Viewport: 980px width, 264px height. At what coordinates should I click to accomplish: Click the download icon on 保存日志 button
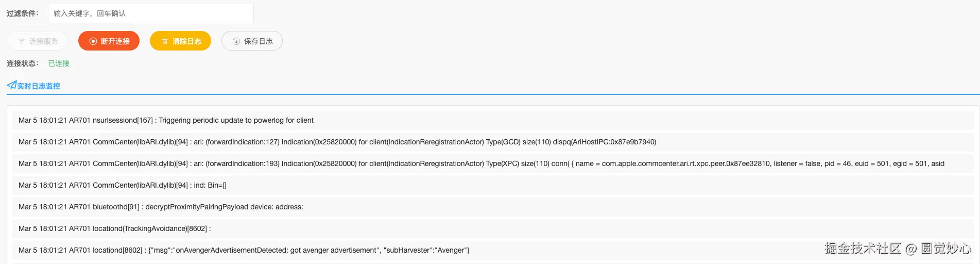coord(236,41)
